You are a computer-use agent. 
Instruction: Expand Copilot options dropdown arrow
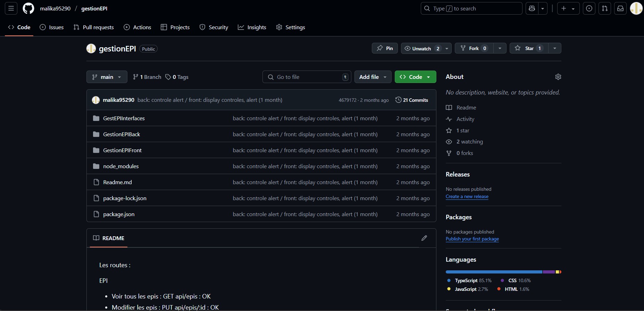click(543, 8)
